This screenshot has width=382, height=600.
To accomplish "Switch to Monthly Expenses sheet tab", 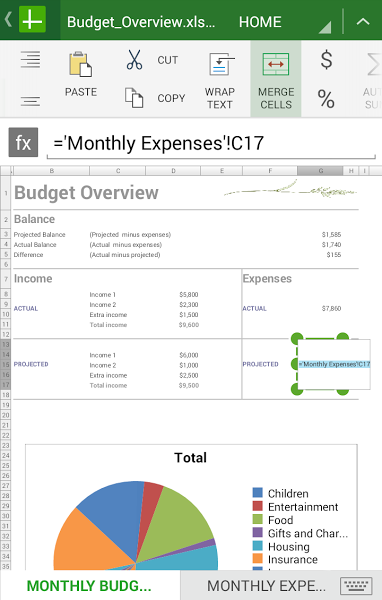I will [x=266, y=585].
